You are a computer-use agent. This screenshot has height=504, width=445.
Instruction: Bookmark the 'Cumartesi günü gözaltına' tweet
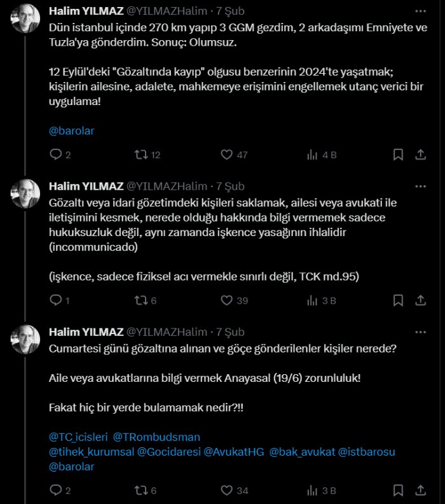[398, 491]
